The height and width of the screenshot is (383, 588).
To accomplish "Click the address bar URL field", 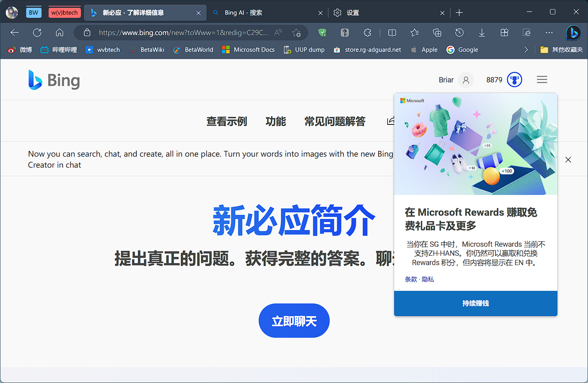I will 184,33.
